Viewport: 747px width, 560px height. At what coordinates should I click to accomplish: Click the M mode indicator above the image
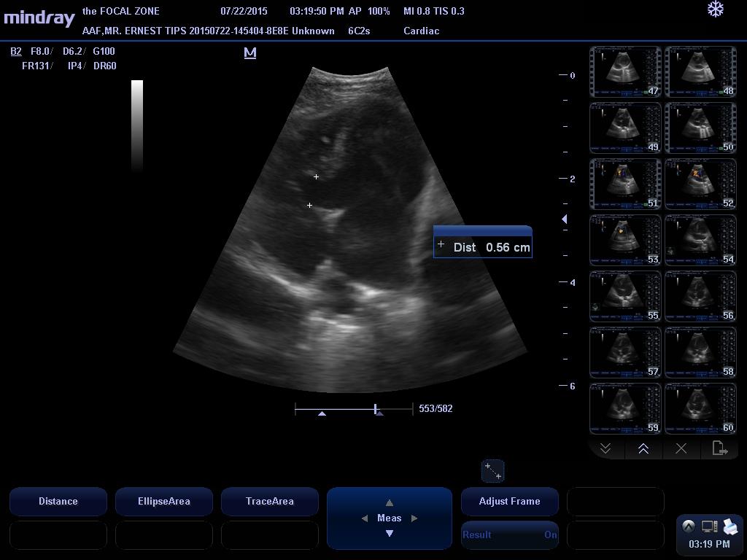250,52
